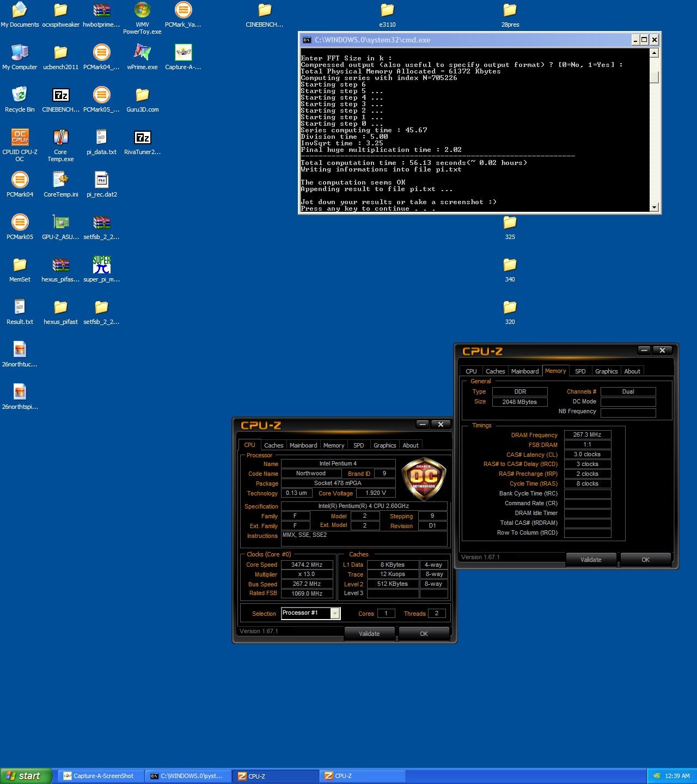This screenshot has width=697, height=784.
Task: Open the Windows start menu
Action: pyautogui.click(x=26, y=776)
